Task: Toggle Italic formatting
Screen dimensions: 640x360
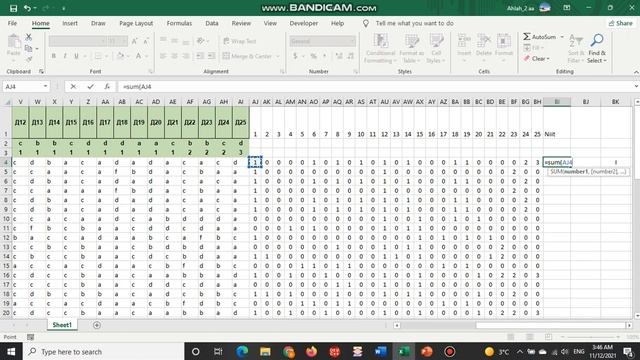Action: pos(65,56)
